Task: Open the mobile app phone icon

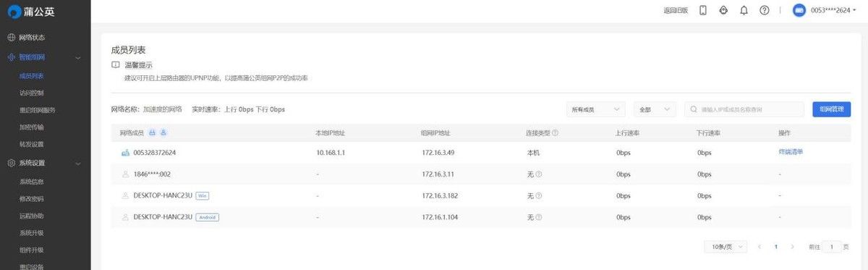Action: pyautogui.click(x=702, y=10)
